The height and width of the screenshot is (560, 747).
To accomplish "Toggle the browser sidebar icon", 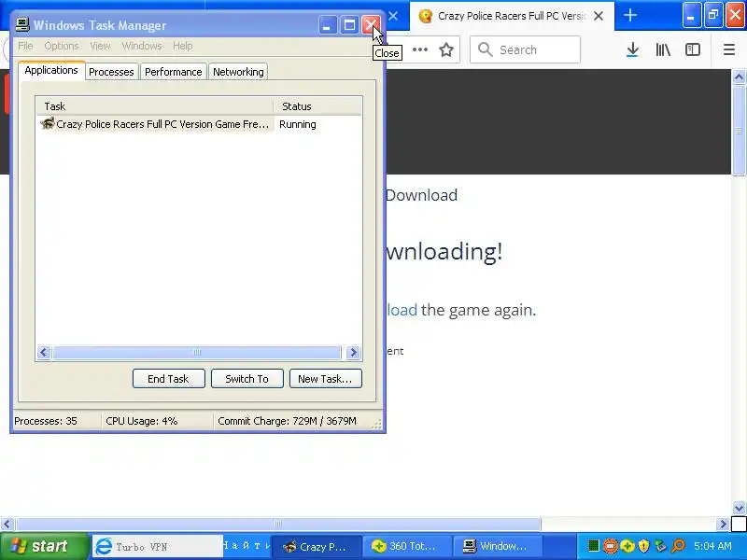I will click(693, 49).
